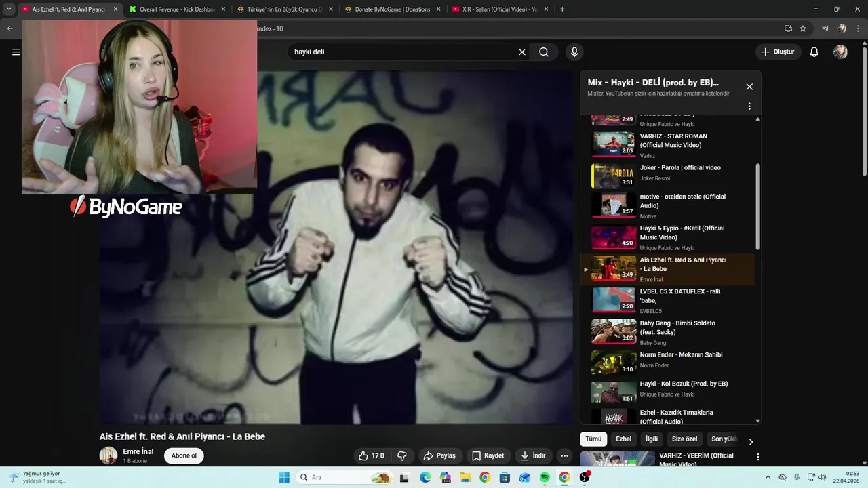This screenshot has height=488, width=868.
Task: Open Chrome three-dot menu
Action: click(859, 28)
